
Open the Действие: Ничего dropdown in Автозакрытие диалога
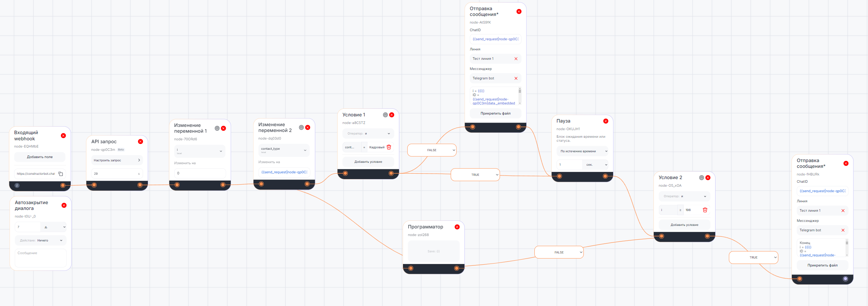click(40, 240)
